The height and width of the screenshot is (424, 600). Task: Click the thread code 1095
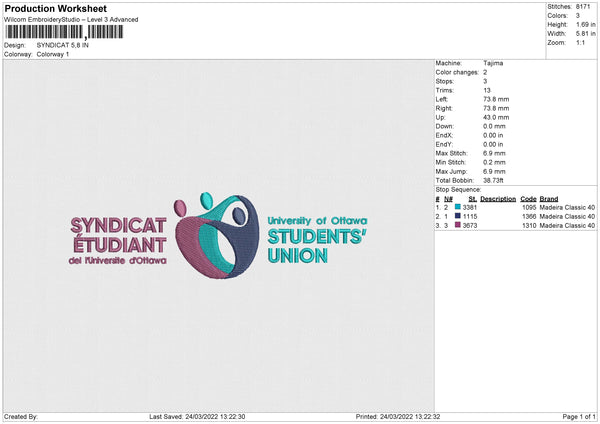[529, 207]
